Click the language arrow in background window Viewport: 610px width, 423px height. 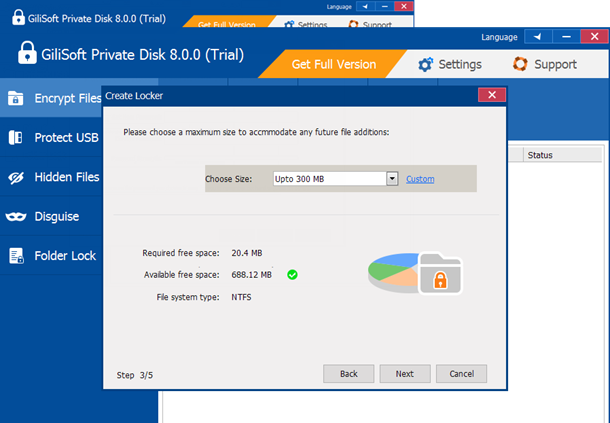366,6
